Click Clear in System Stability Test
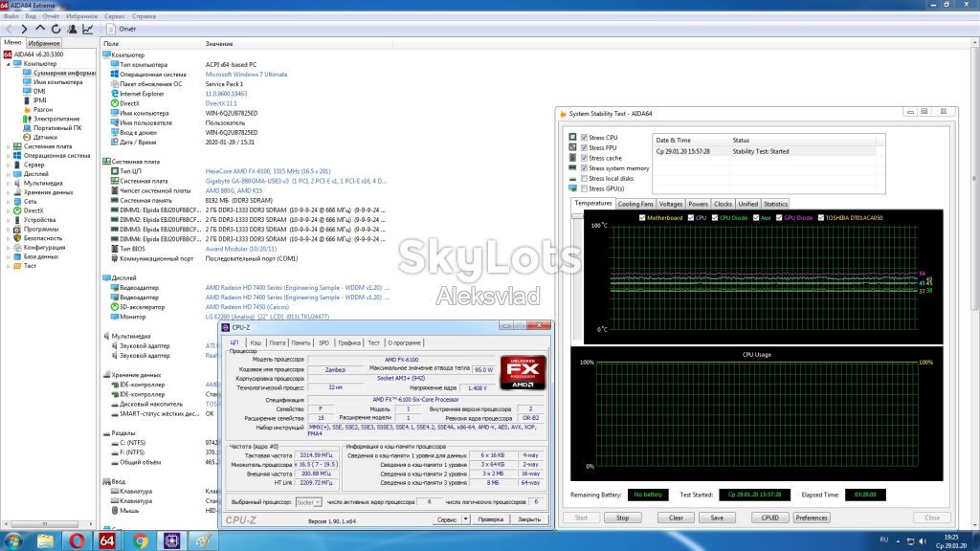Image resolution: width=980 pixels, height=551 pixels. pos(677,518)
